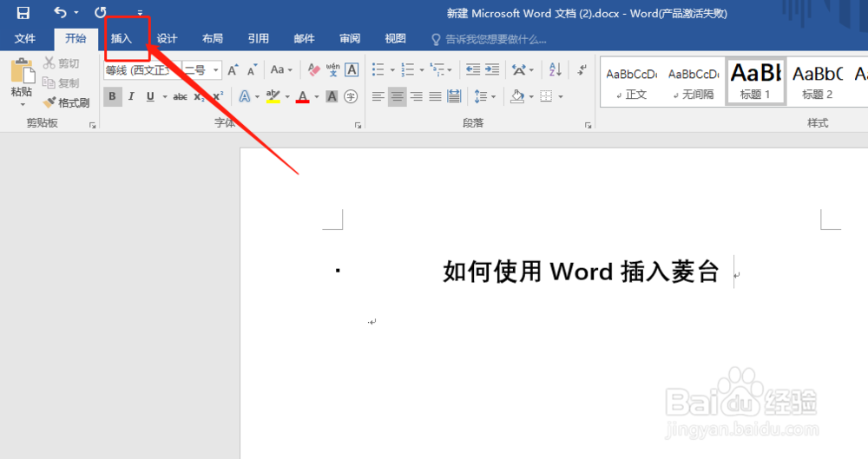
Task: Click the shading paint bucket icon
Action: coord(517,97)
